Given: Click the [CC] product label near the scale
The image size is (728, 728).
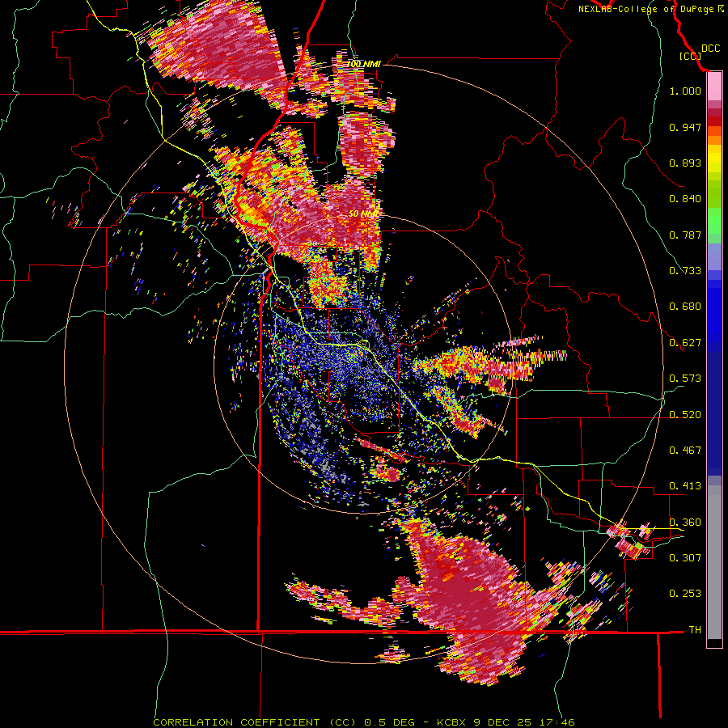Looking at the screenshot, I should (x=691, y=56).
